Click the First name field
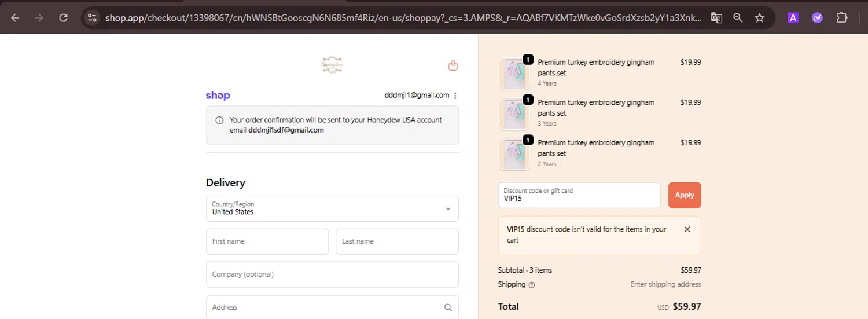The width and height of the screenshot is (868, 319). [267, 241]
